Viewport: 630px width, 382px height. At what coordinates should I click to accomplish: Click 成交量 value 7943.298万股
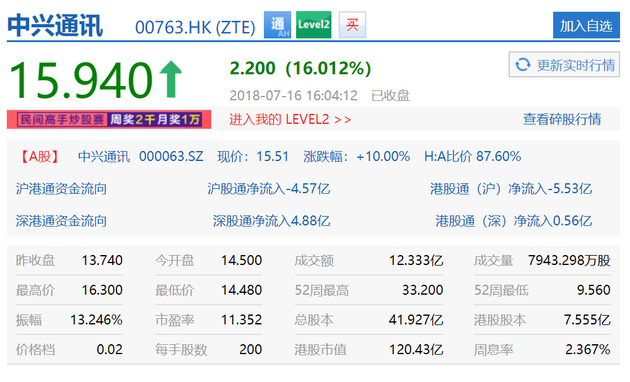(x=569, y=260)
